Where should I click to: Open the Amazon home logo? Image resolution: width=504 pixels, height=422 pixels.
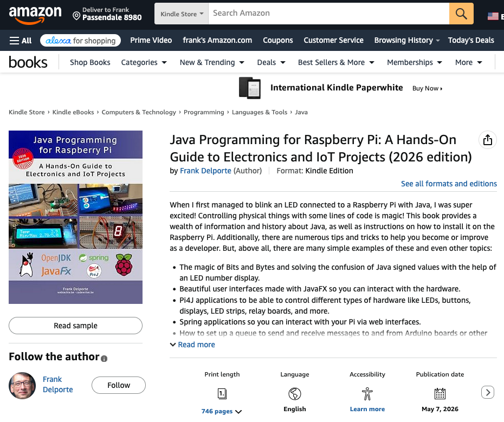coord(35,15)
